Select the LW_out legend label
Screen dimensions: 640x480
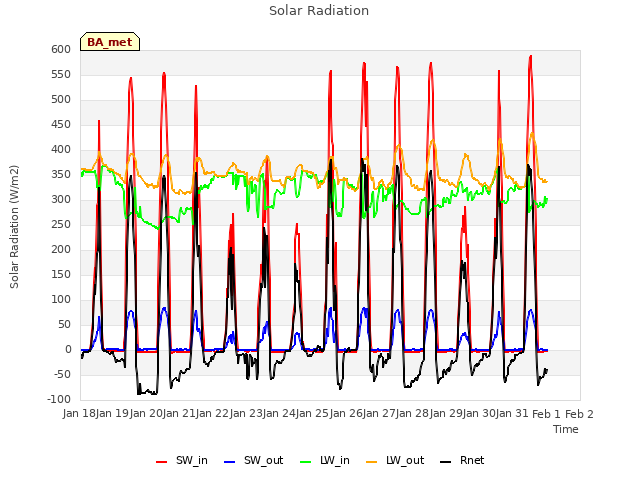405,461
